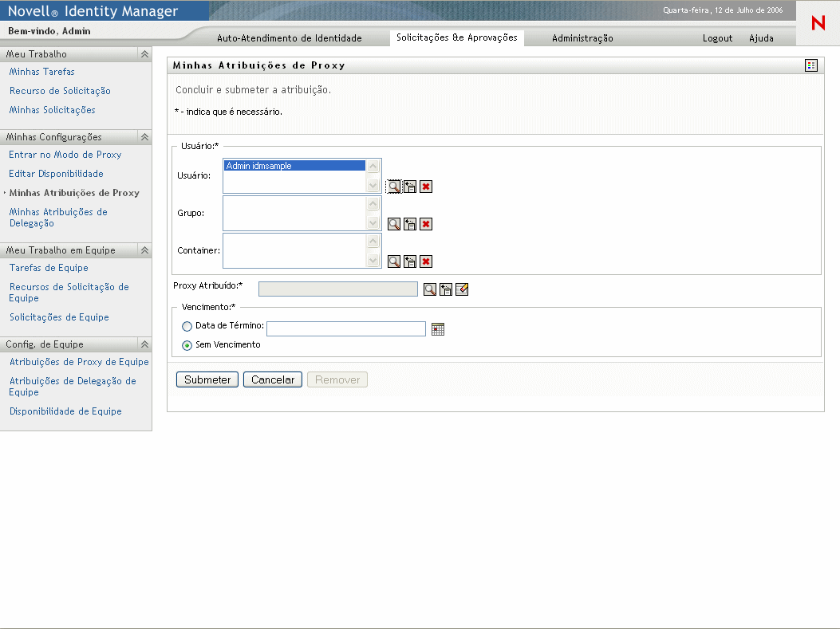Select the Data de Término radio button

(187, 326)
